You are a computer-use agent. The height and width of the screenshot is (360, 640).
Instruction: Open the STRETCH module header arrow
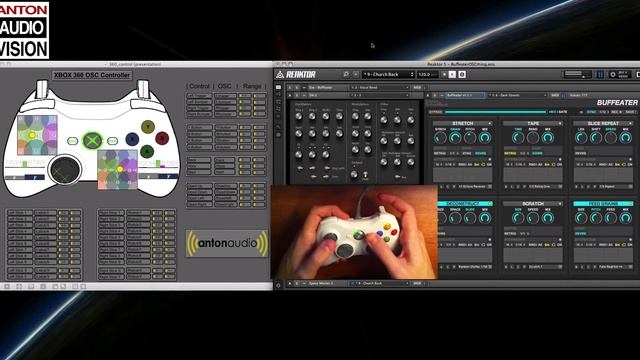(x=489, y=123)
